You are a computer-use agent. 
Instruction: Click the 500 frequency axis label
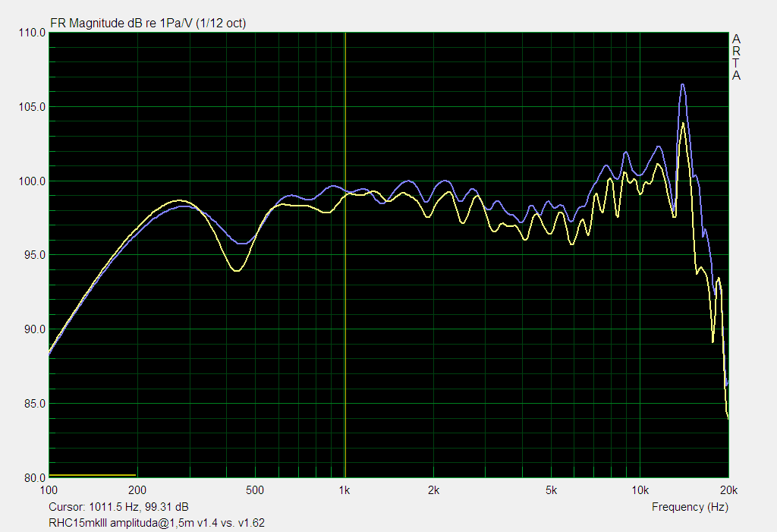click(255, 490)
